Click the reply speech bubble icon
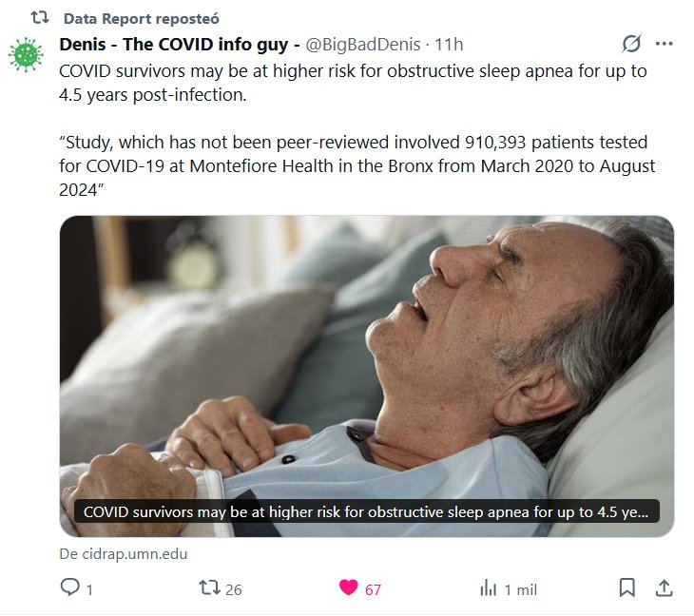The height and width of the screenshot is (616, 694). pyautogui.click(x=69, y=588)
